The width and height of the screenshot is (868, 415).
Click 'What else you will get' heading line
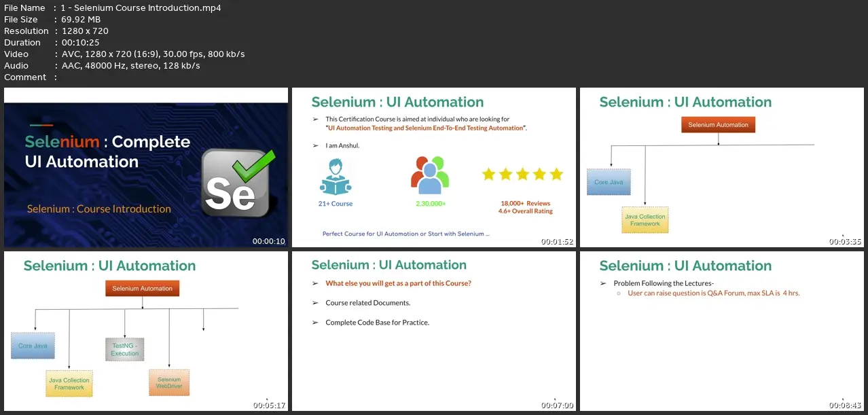pyautogui.click(x=399, y=283)
